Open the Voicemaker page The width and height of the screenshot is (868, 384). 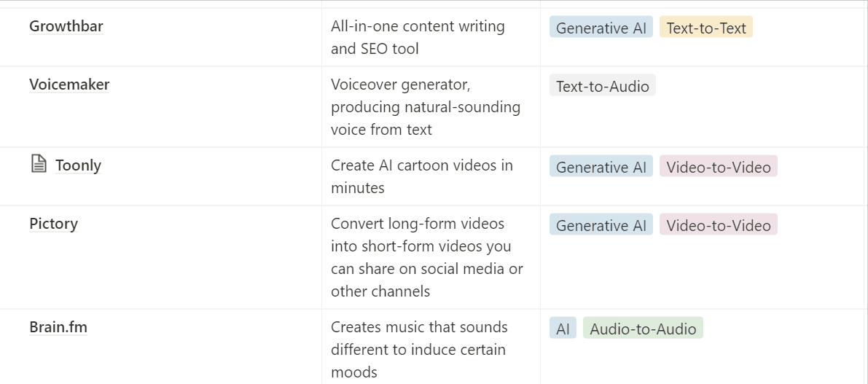click(x=69, y=84)
